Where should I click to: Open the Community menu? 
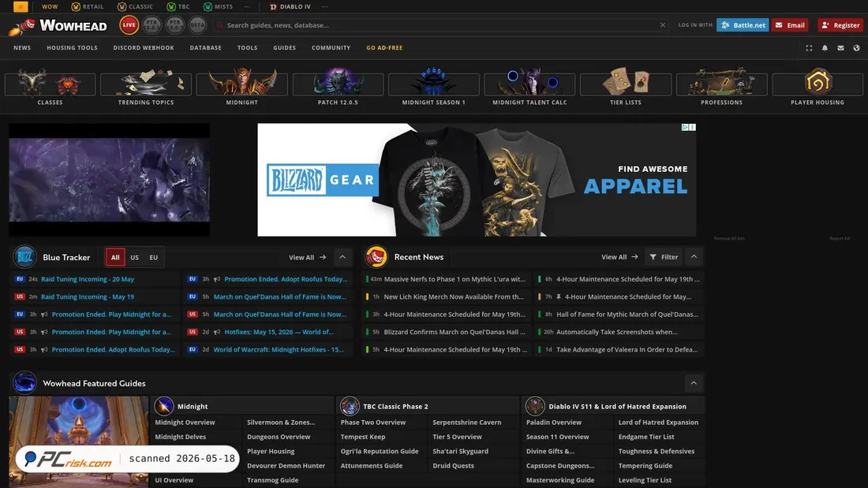(331, 47)
